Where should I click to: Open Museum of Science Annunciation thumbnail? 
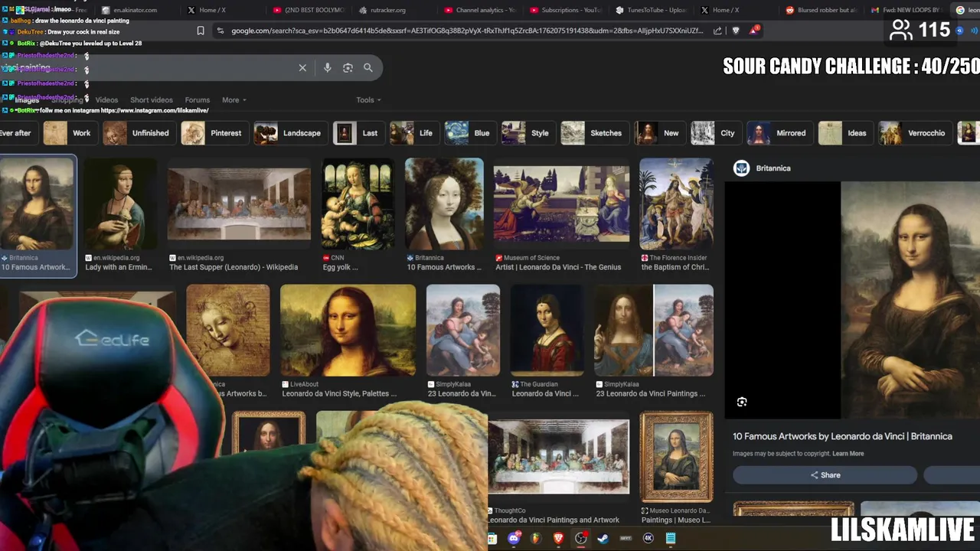561,204
